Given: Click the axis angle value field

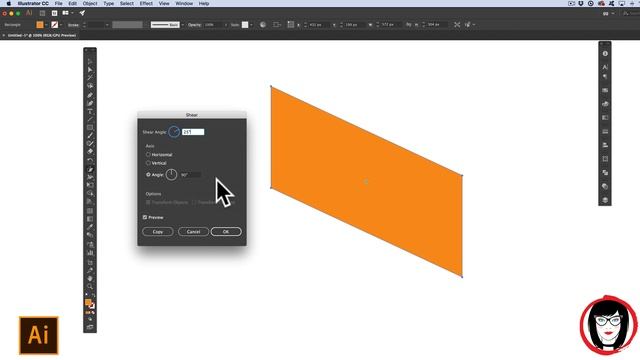Looking at the screenshot, I should pos(190,175).
